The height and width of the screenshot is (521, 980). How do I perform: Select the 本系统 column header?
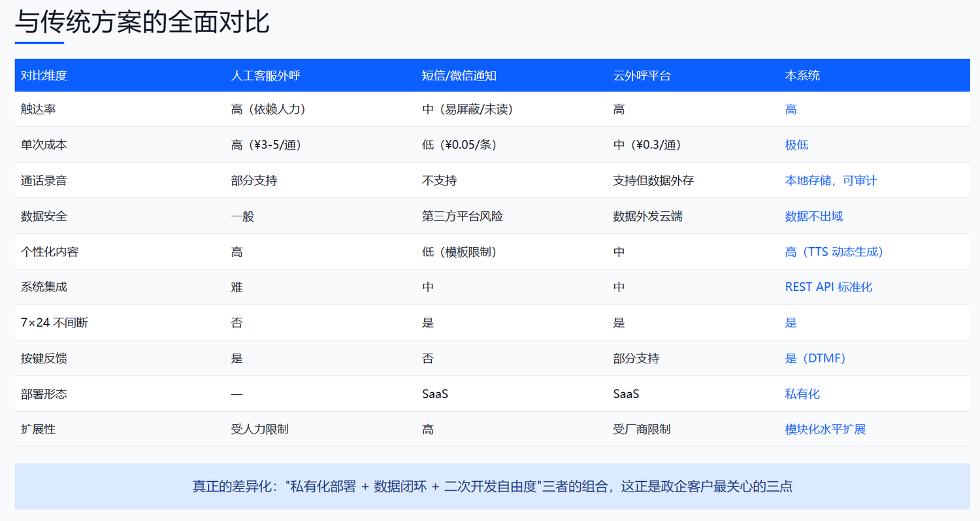(x=802, y=75)
